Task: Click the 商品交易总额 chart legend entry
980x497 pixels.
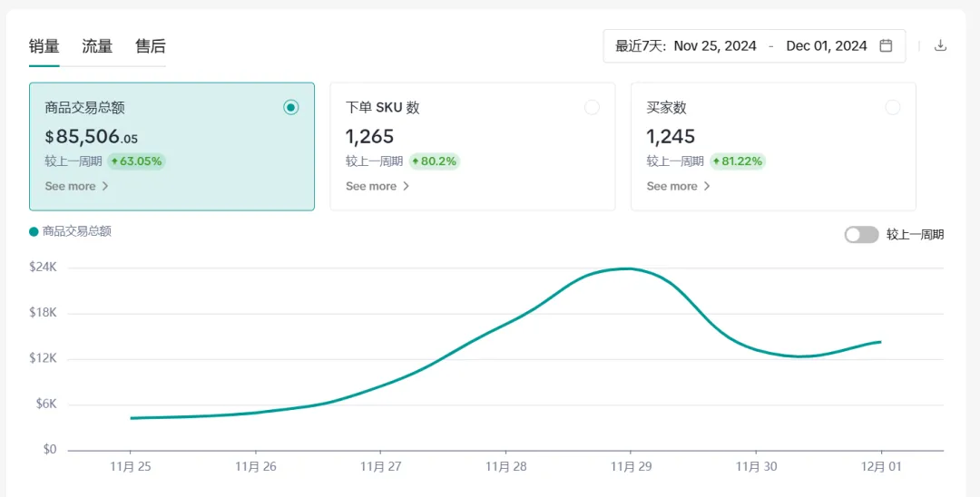Action: (71, 231)
